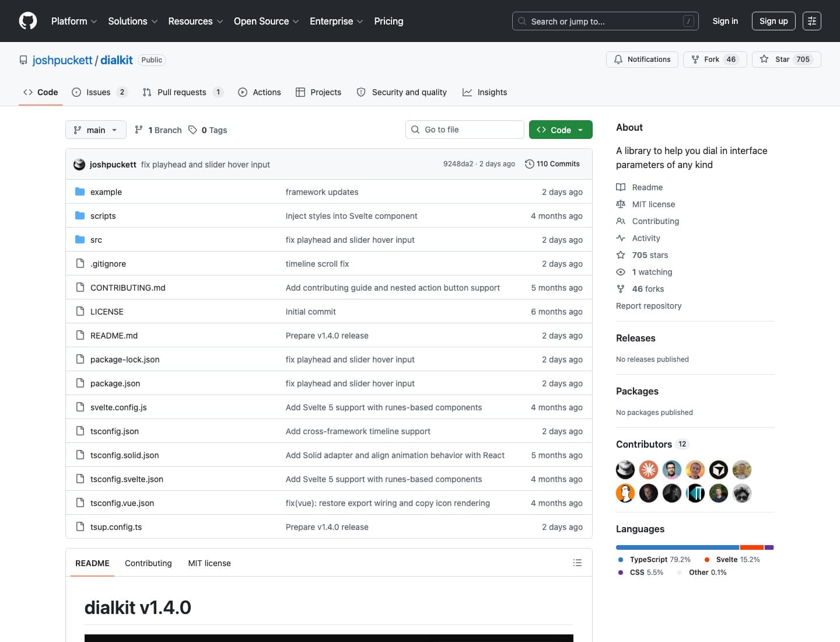Click the TypeScript segment of the languages bar
Image resolution: width=840 pixels, height=642 pixels.
[678, 547]
